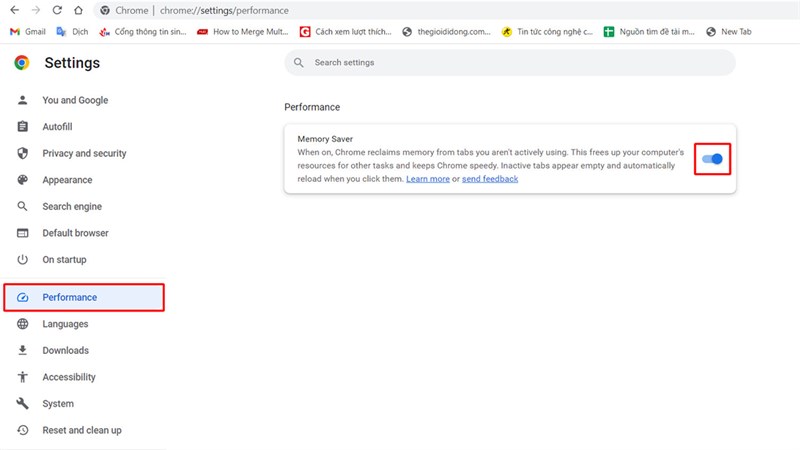Select Performance in the sidebar

coord(84,297)
